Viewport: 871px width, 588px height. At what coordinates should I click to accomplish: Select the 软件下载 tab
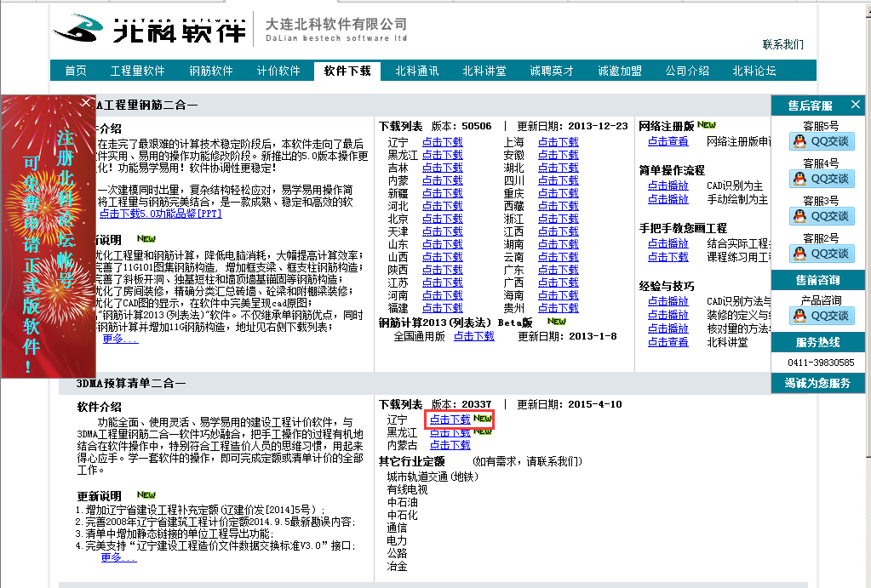347,71
